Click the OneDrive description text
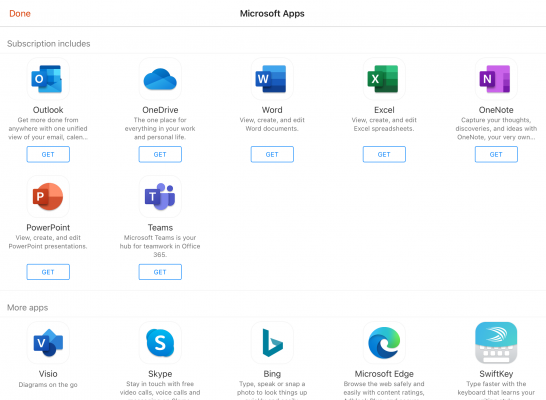 (x=160, y=128)
